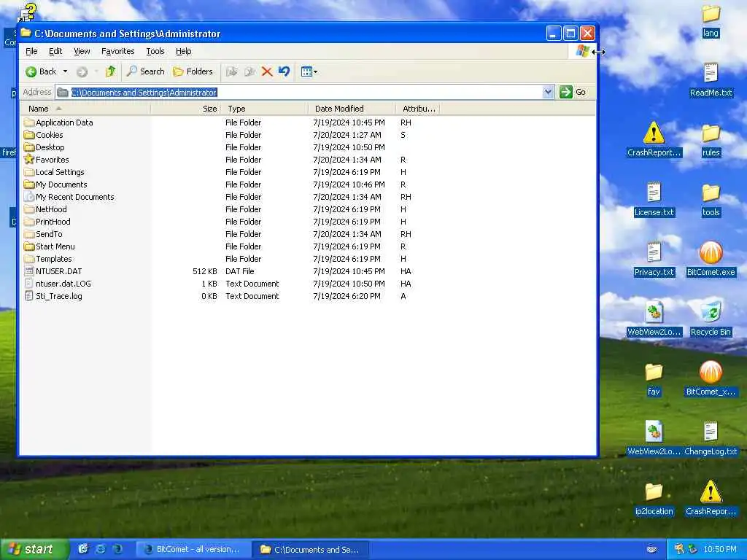747x560 pixels.
Task: Select the ip2location folder on desktop
Action: (x=654, y=499)
